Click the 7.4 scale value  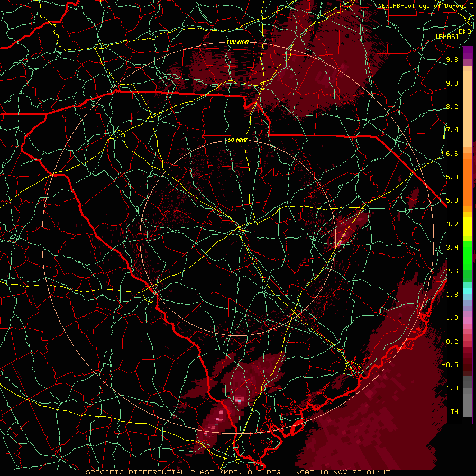pyautogui.click(x=452, y=130)
